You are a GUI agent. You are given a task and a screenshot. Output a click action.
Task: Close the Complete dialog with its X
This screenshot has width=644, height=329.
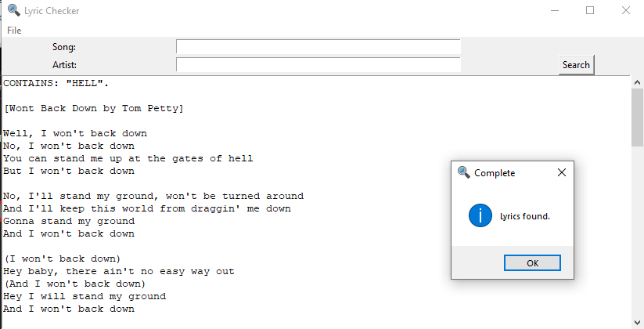click(562, 172)
